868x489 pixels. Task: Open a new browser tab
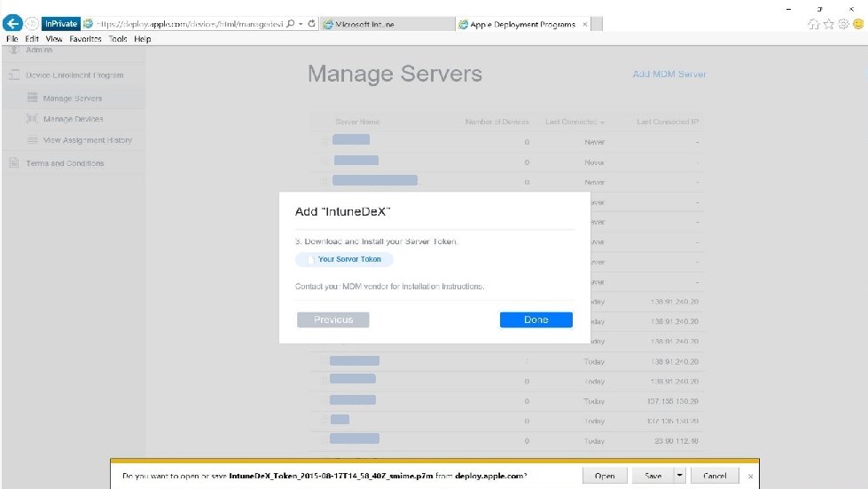point(596,24)
